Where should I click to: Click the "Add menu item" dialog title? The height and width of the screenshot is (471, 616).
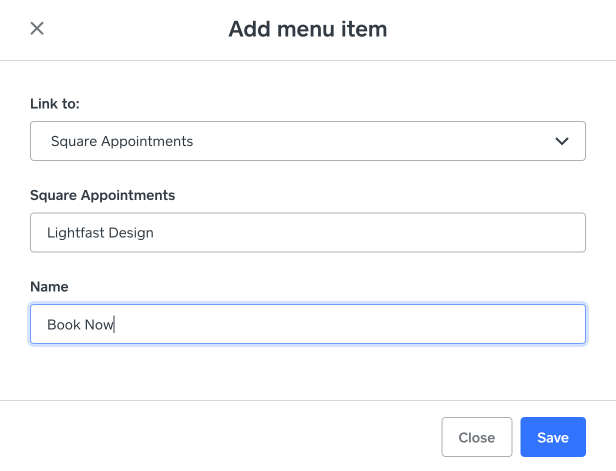(307, 29)
